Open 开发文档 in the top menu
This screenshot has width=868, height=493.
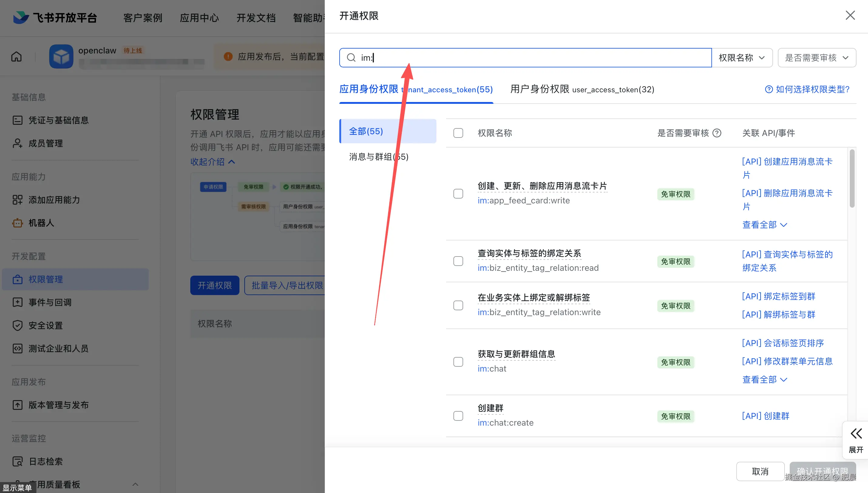coord(256,18)
